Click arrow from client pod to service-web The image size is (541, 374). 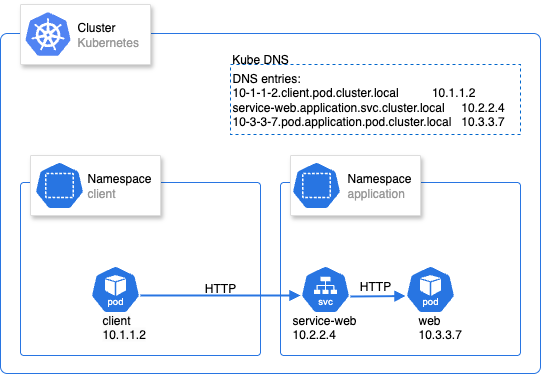220,295
